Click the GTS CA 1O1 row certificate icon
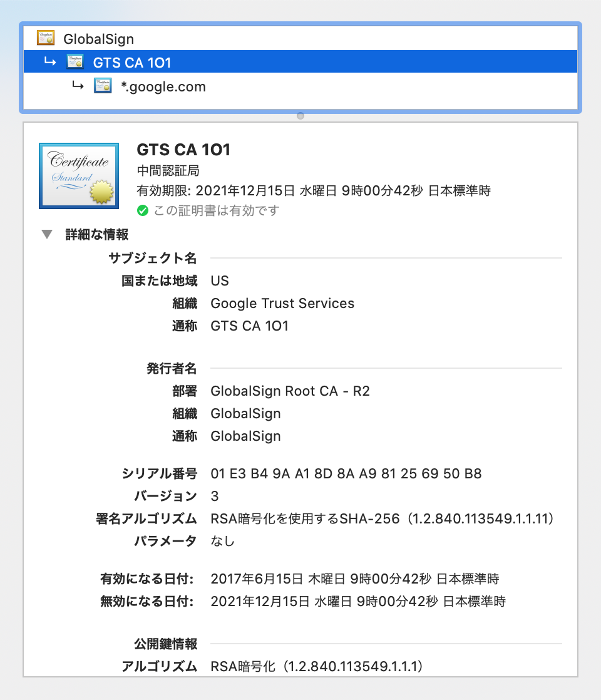Viewport: 601px width, 700px height. click(75, 61)
